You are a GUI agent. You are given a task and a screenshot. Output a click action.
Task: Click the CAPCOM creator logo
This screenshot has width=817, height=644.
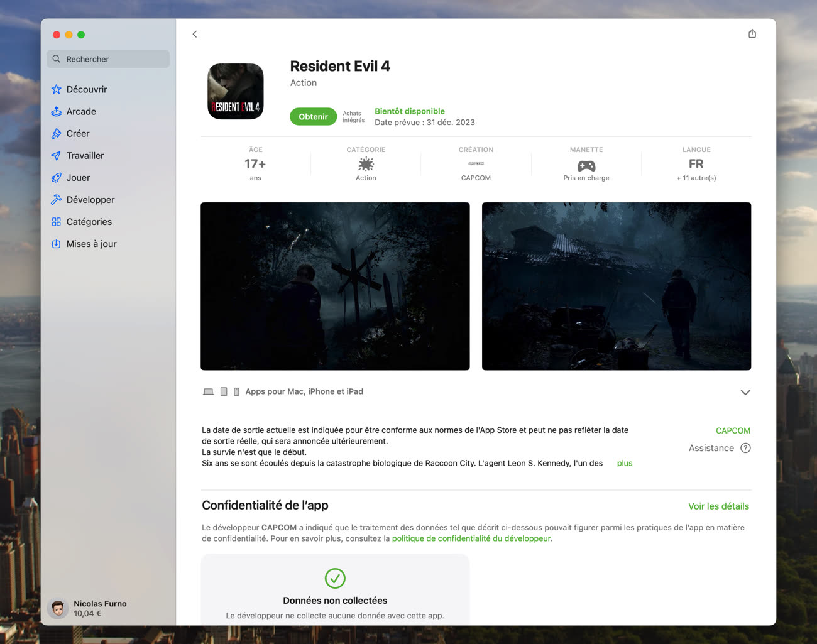476,164
